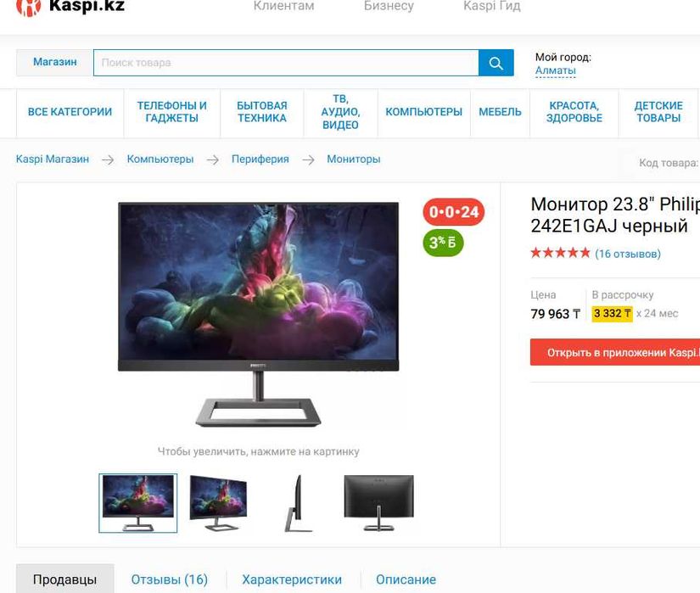Go to the Периферия breadcrumb
Screen dimensions: 700x593
[260, 159]
